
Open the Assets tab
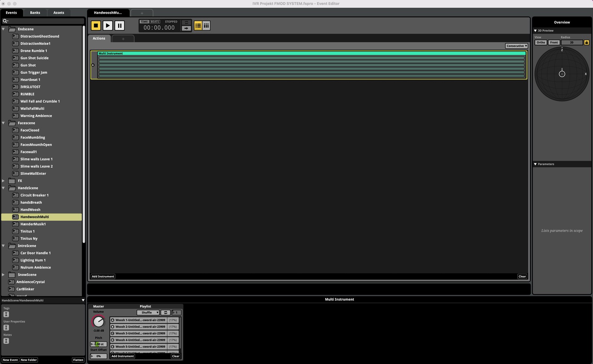click(59, 13)
